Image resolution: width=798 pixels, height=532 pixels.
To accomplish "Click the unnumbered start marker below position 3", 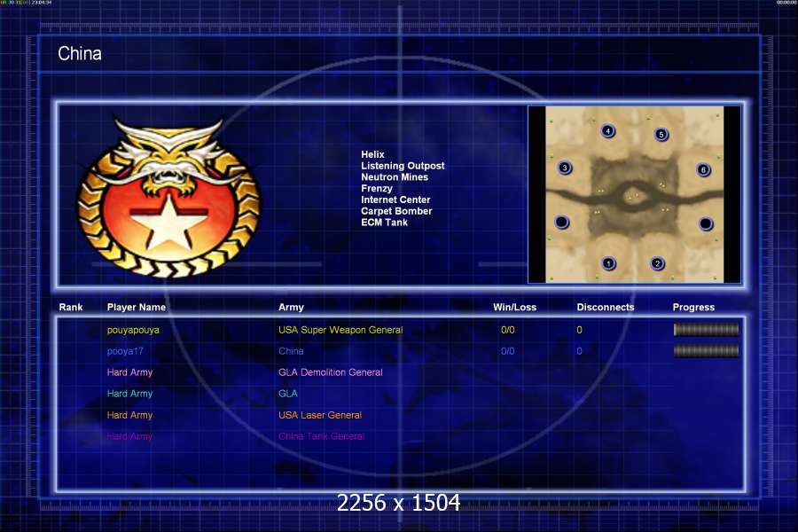I will pyautogui.click(x=561, y=222).
